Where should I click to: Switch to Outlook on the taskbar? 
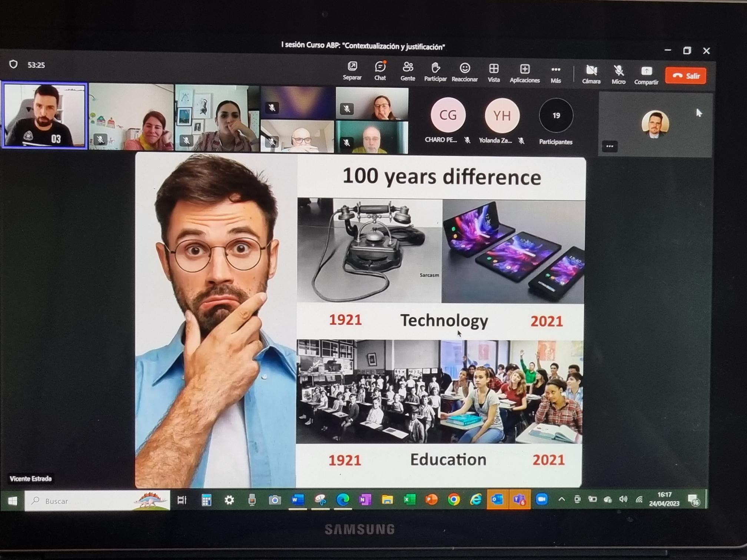[497, 500]
